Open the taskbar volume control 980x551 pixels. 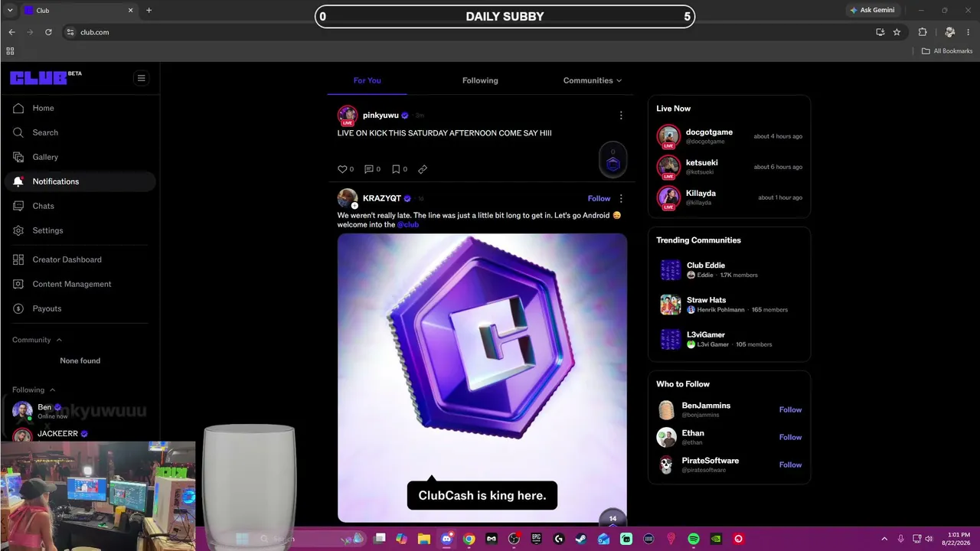tap(929, 539)
